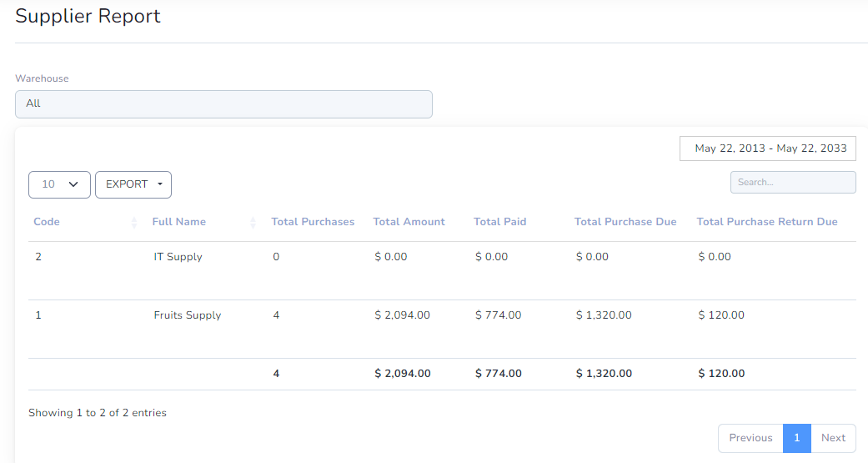Open the Warehouse All selector

point(223,104)
